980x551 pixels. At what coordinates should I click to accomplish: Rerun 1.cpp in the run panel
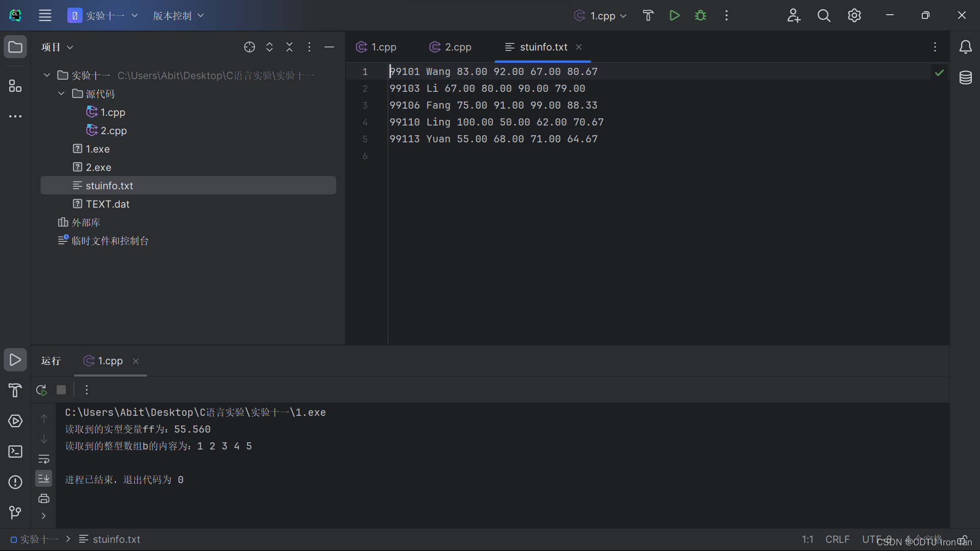(41, 390)
